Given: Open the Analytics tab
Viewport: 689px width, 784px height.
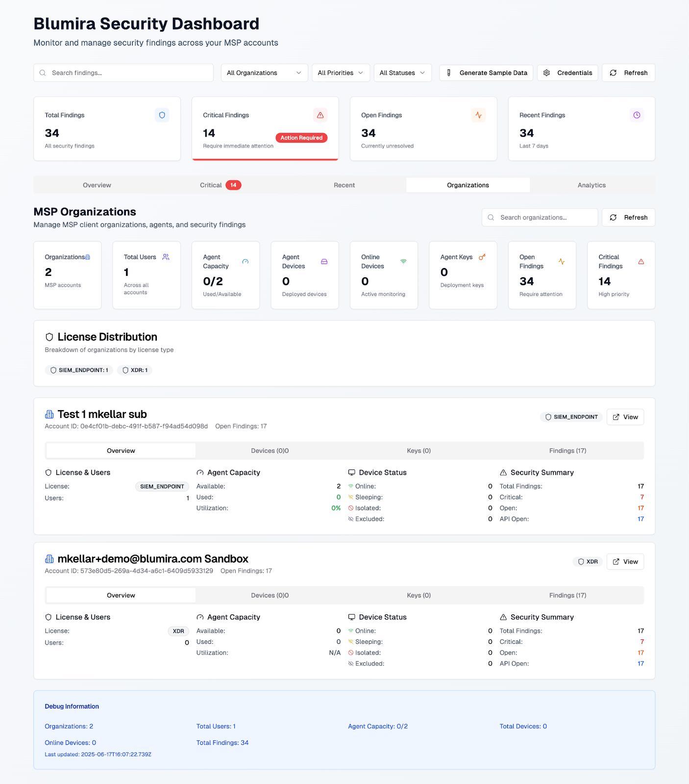Looking at the screenshot, I should (x=591, y=185).
